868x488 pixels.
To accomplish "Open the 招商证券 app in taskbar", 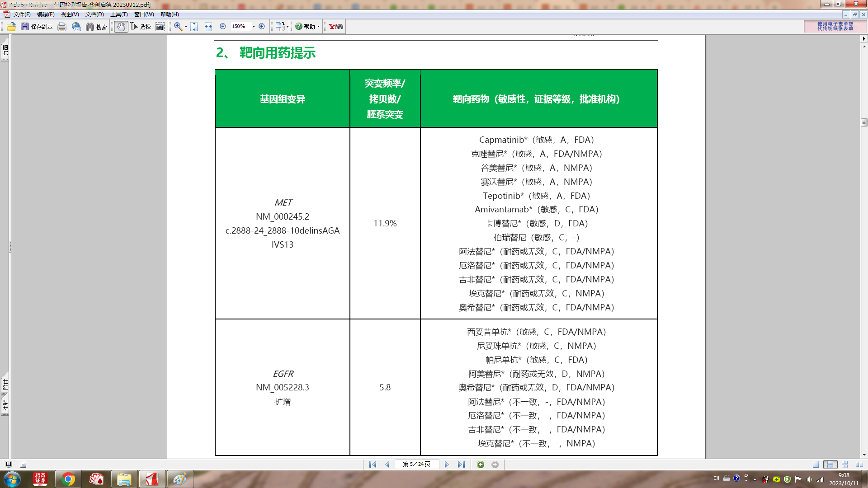I will pyautogui.click(x=40, y=479).
